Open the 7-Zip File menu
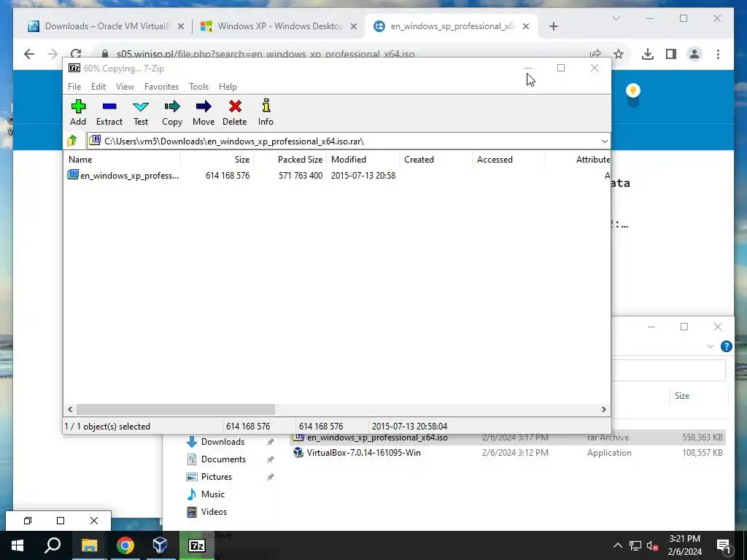The image size is (747, 560). [74, 86]
